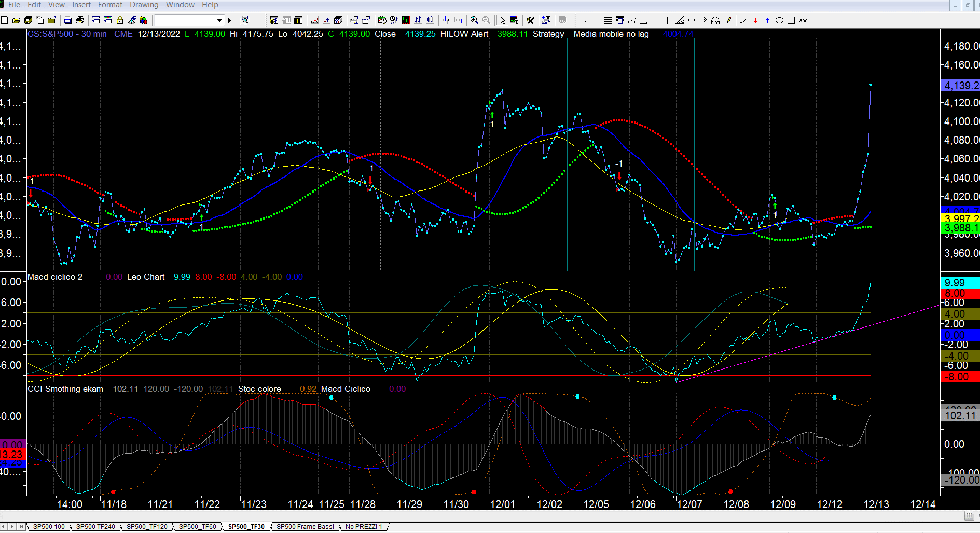This screenshot has height=533, width=980.
Task: Switch to the No PREZZI 1 tab
Action: [364, 527]
